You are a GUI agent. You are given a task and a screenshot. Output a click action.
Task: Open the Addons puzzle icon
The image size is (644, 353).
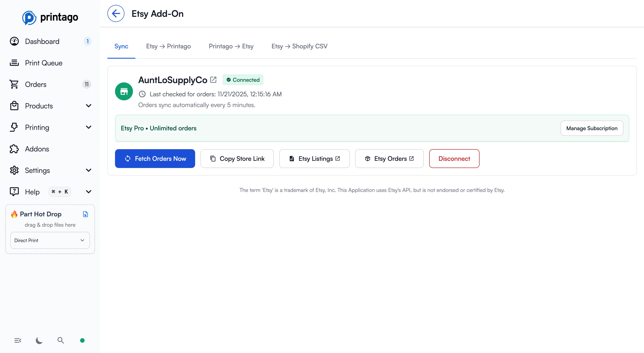14,149
